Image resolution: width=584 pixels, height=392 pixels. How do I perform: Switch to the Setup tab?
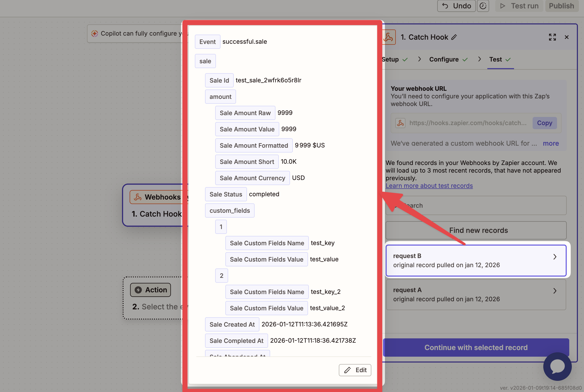click(391, 59)
